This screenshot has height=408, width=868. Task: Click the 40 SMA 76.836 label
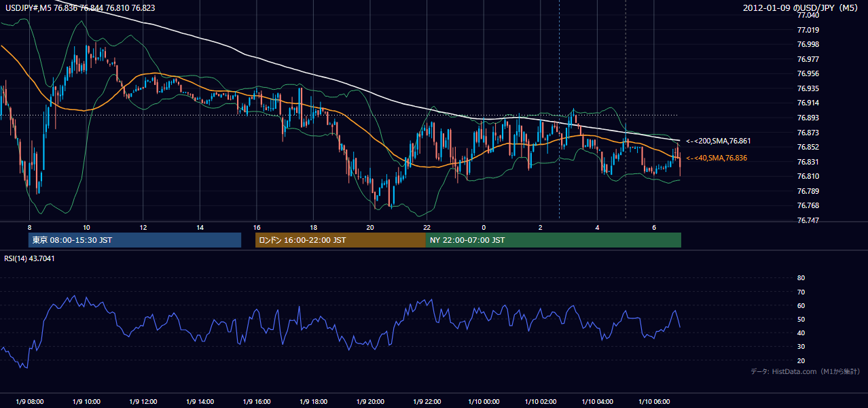tap(716, 158)
